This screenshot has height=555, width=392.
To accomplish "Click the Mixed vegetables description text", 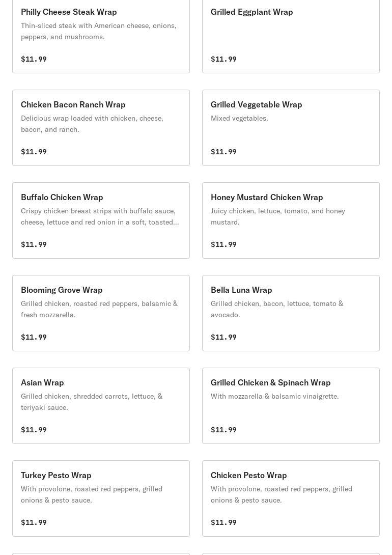I will click(x=239, y=118).
